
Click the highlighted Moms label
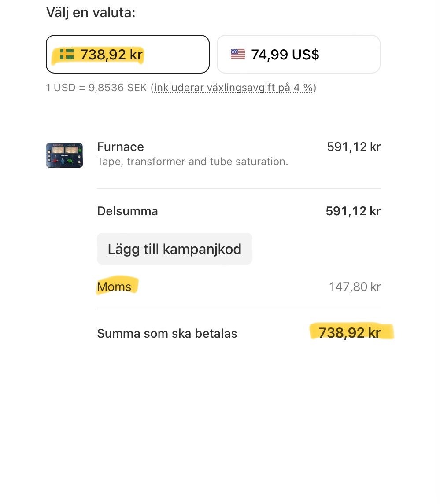pos(115,287)
